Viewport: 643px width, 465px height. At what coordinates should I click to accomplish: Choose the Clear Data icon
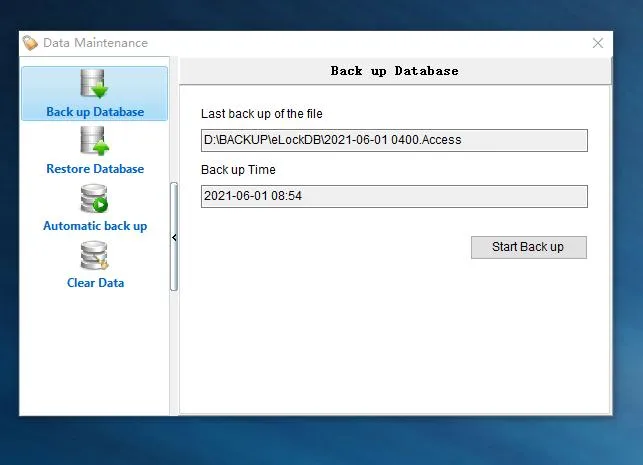(94, 255)
